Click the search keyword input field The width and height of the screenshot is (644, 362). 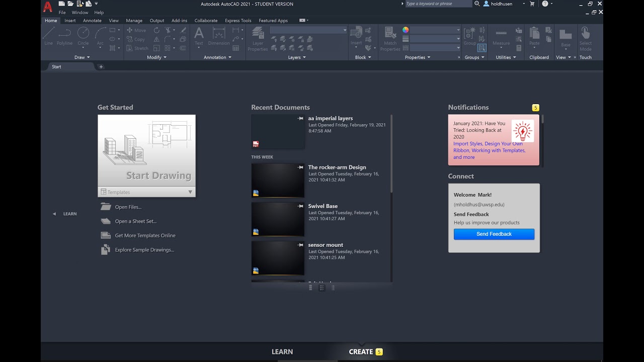pos(438,4)
